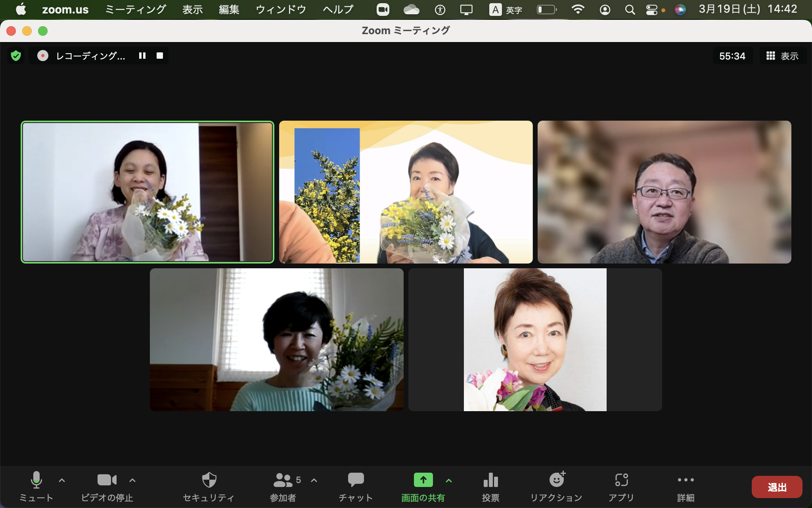Click the display mirroring menu bar icon

(466, 10)
